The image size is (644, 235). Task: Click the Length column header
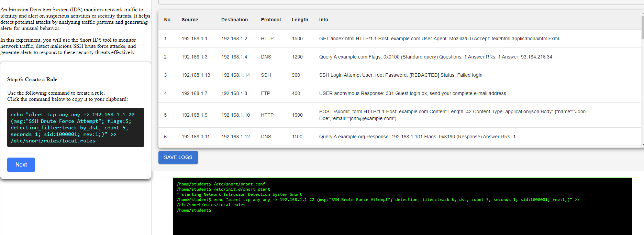pos(300,20)
